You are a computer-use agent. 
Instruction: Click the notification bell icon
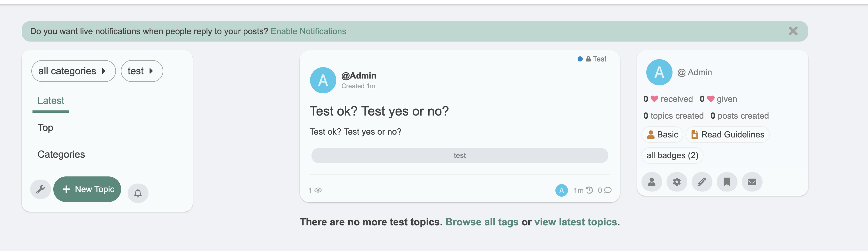pos(138,193)
